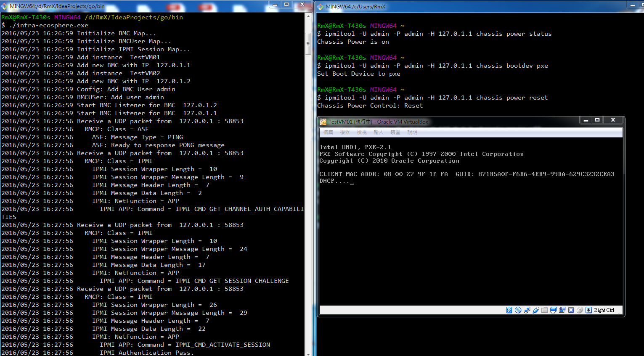Screen dimensions: 644x356
Task: Click the 'DHCP....' prompt in the VM screen
Action: (337, 181)
